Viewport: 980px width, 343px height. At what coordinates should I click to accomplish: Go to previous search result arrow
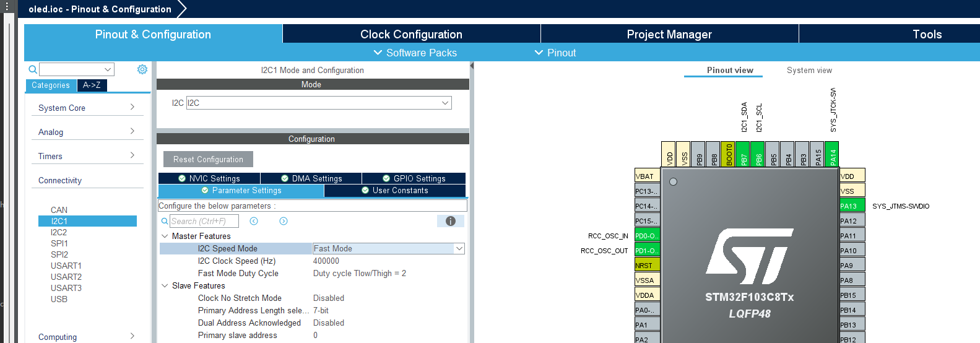tap(254, 221)
